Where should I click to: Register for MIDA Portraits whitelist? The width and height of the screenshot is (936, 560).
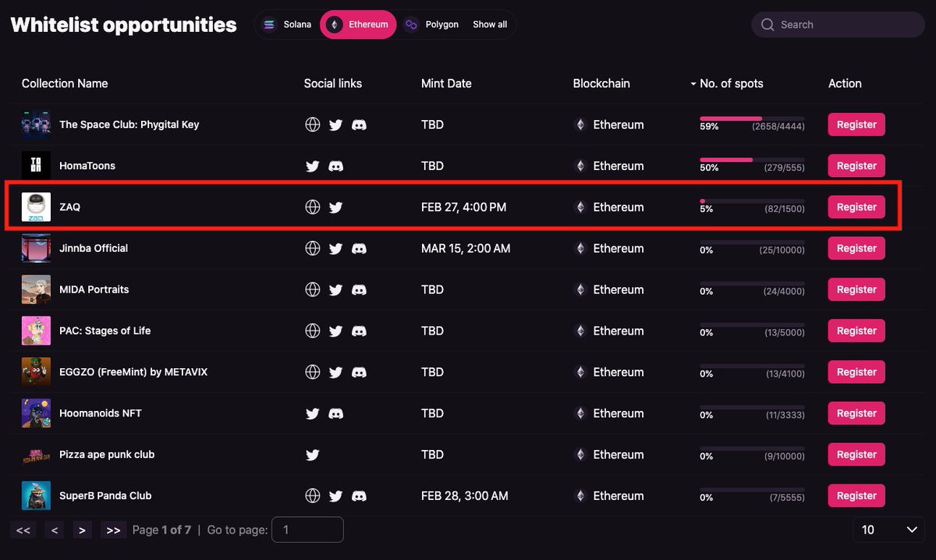click(x=856, y=290)
